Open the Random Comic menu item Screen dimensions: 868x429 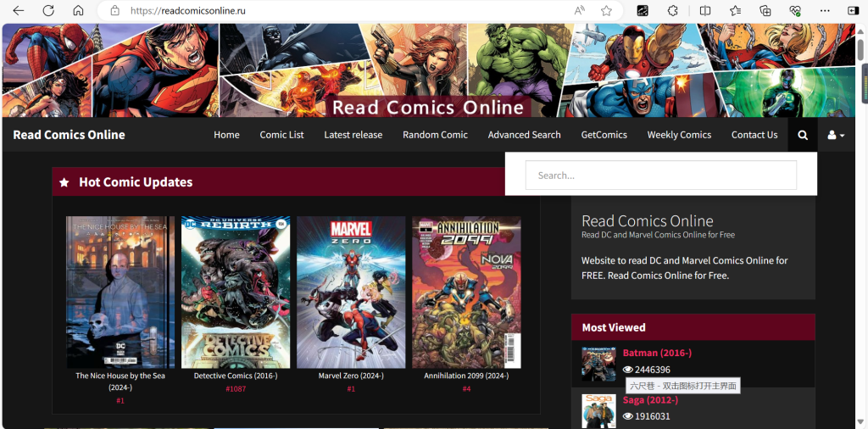click(435, 135)
